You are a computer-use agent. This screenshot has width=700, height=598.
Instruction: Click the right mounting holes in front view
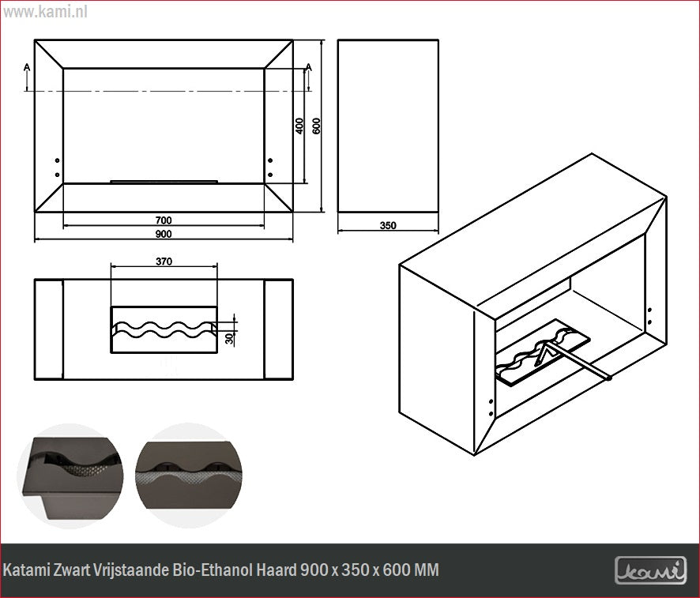[271, 166]
